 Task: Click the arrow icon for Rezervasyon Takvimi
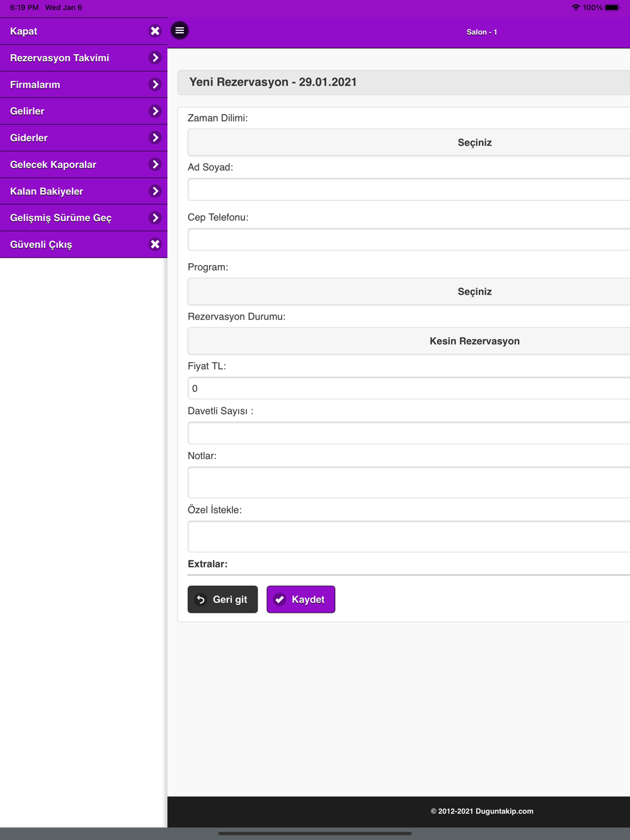pyautogui.click(x=155, y=58)
